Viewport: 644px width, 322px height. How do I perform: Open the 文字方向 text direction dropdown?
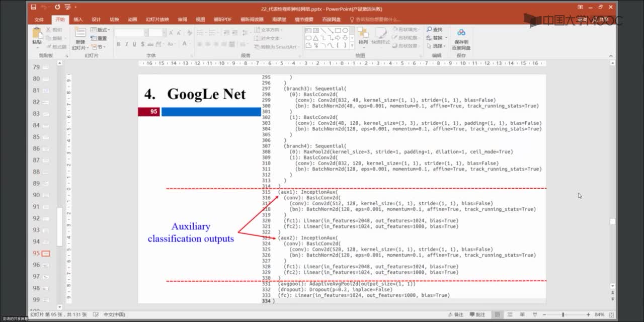(x=269, y=30)
